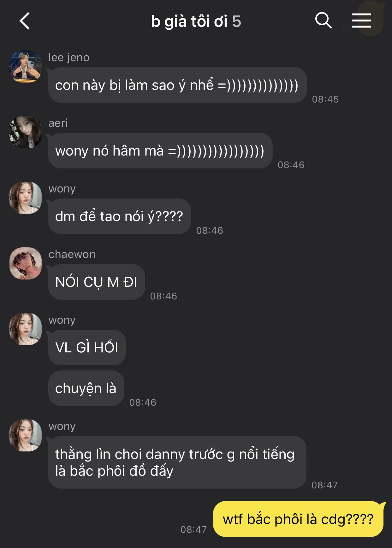Select the bubble 'dm để tao nói ý????'
The width and height of the screenshot is (392, 548).
click(x=120, y=216)
